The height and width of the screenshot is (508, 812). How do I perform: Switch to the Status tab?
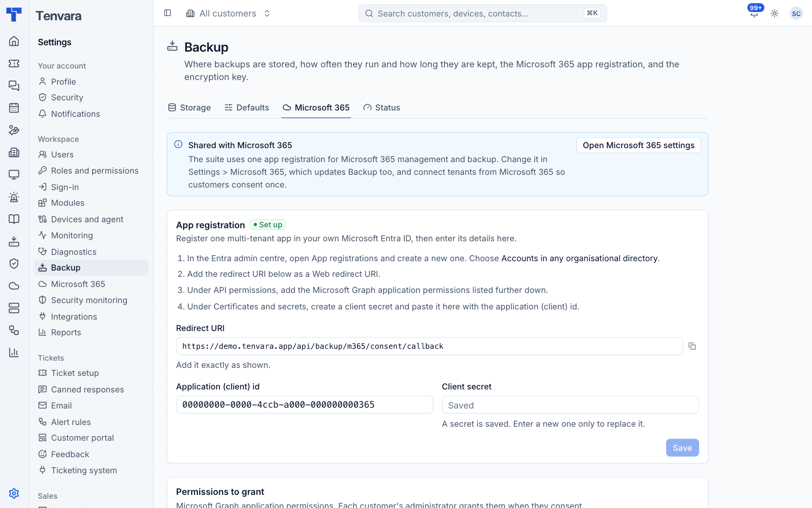point(381,108)
